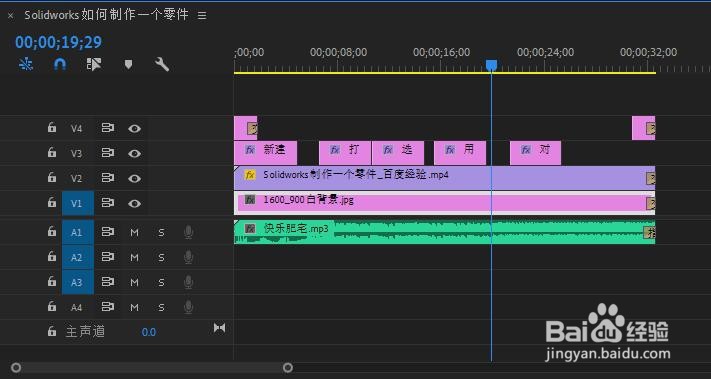Enable voice-over record on A1
This screenshot has height=379, width=711.
[188, 233]
